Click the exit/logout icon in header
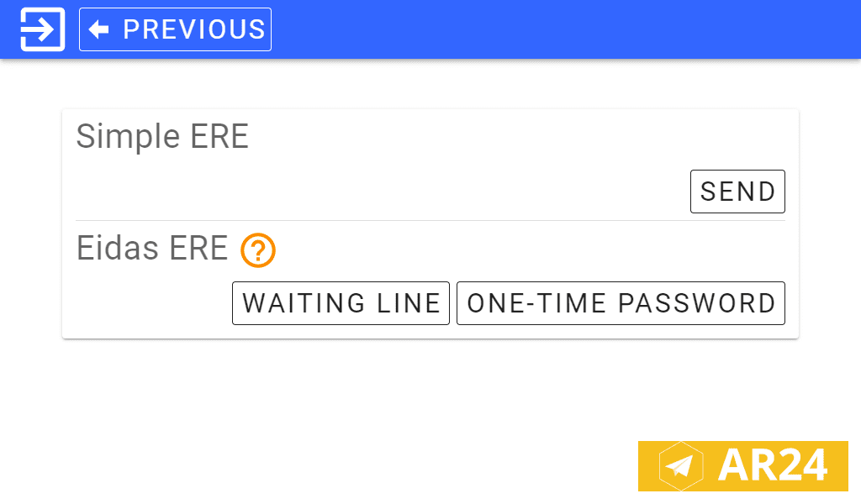Screen dimensions: 861x504 point(42,29)
